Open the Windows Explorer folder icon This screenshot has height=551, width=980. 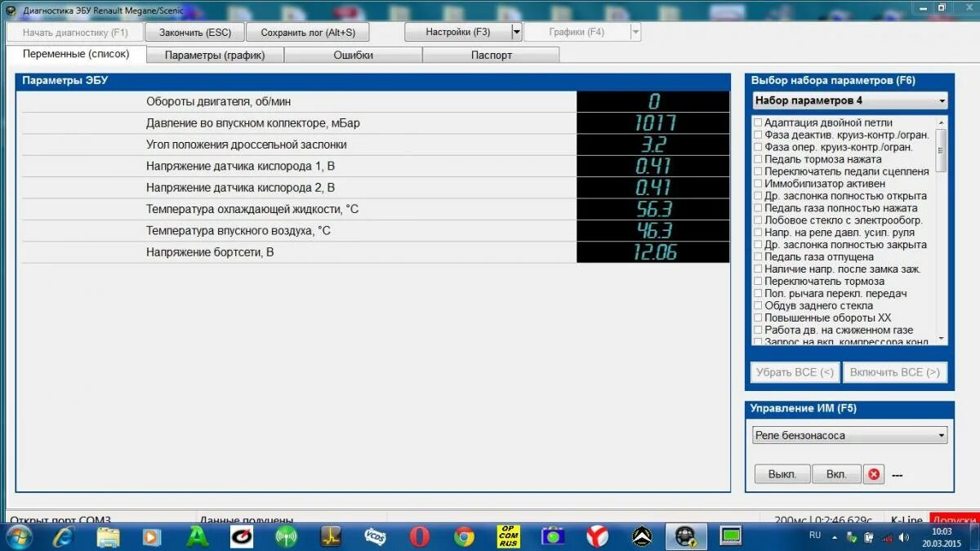tap(108, 536)
